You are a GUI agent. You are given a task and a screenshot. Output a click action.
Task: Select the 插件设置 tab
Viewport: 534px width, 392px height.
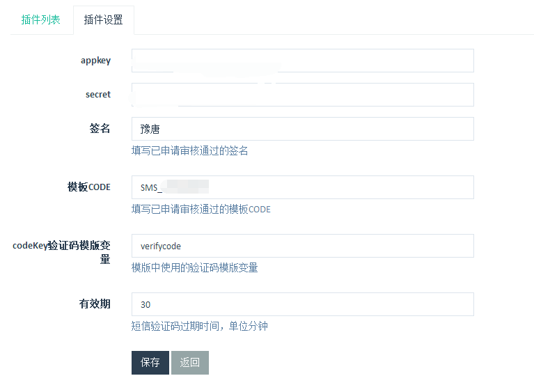[x=103, y=19]
